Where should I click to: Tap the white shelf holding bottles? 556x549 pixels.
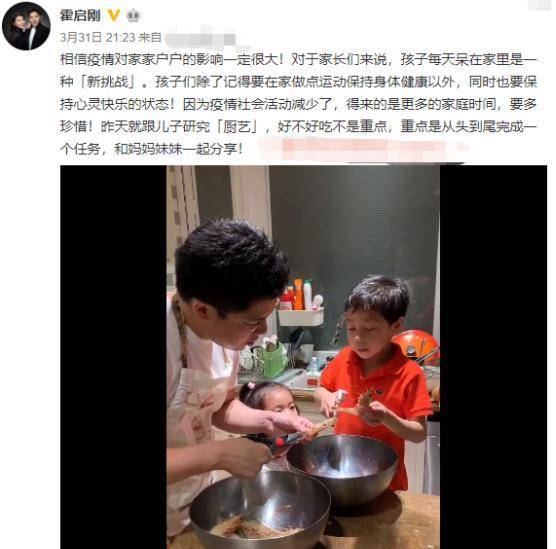point(301,316)
